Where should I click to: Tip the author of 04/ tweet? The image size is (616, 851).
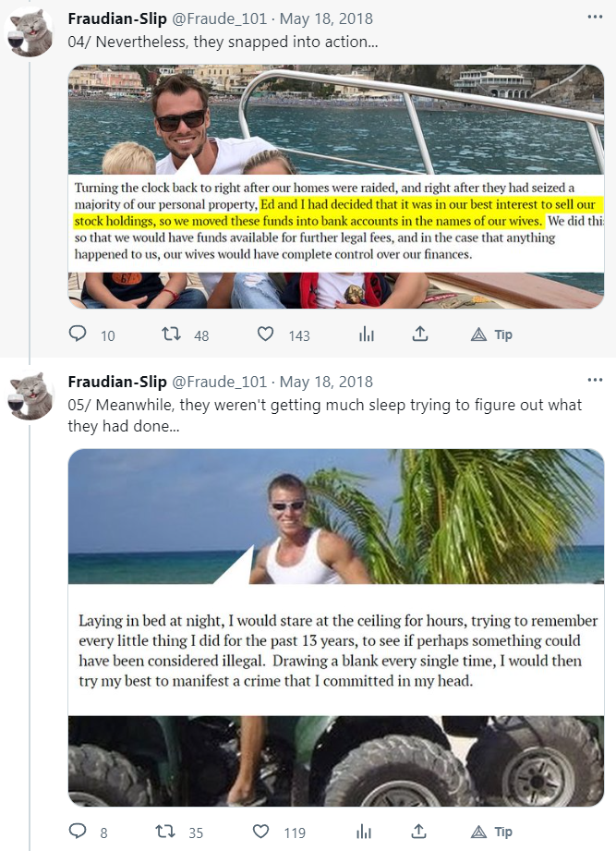pos(491,334)
